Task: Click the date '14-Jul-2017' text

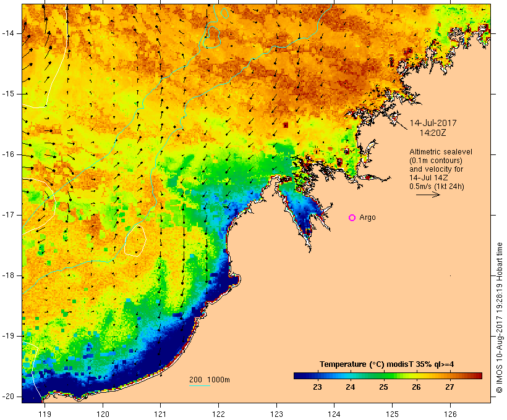Action: [x=433, y=123]
